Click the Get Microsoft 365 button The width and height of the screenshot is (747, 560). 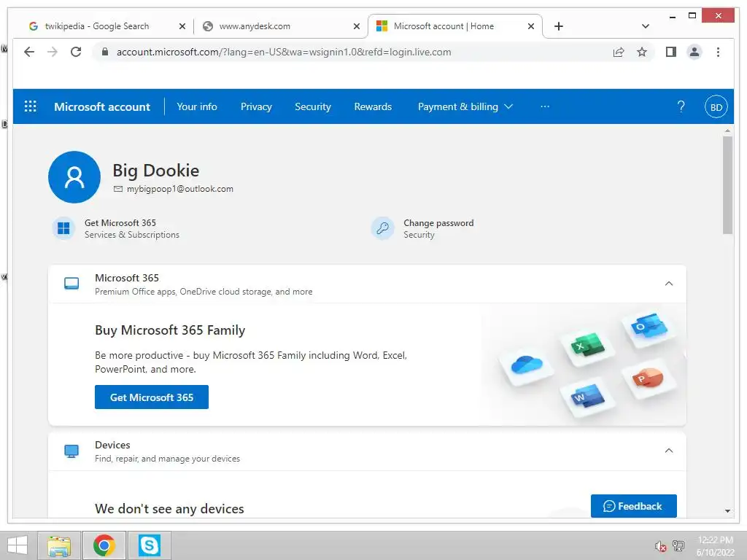tap(152, 397)
